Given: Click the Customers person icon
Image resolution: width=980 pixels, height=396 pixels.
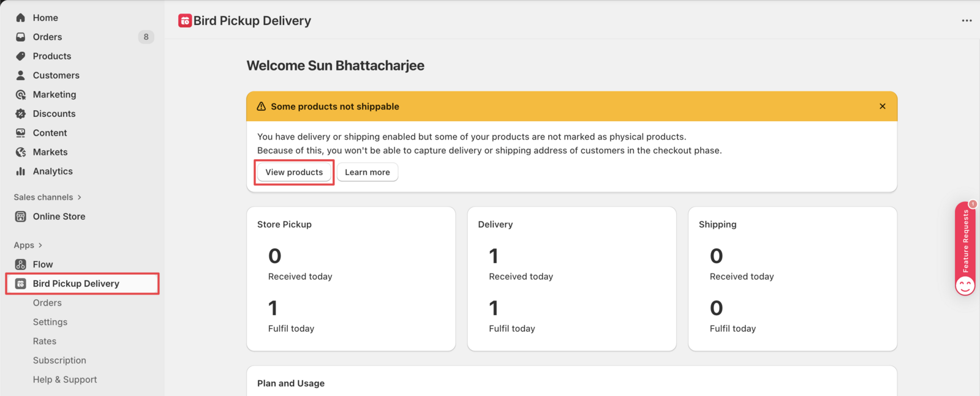Looking at the screenshot, I should point(21,75).
